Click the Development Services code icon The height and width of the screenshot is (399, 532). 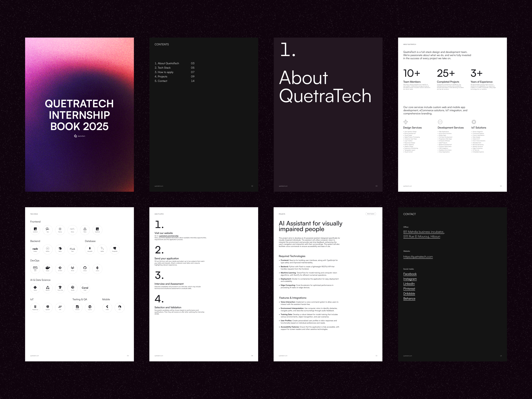pyautogui.click(x=440, y=122)
